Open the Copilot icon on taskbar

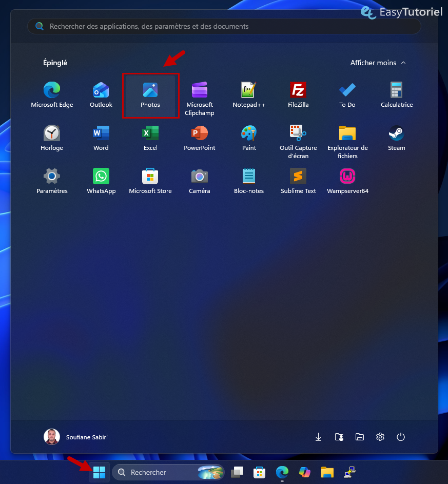[x=304, y=472]
